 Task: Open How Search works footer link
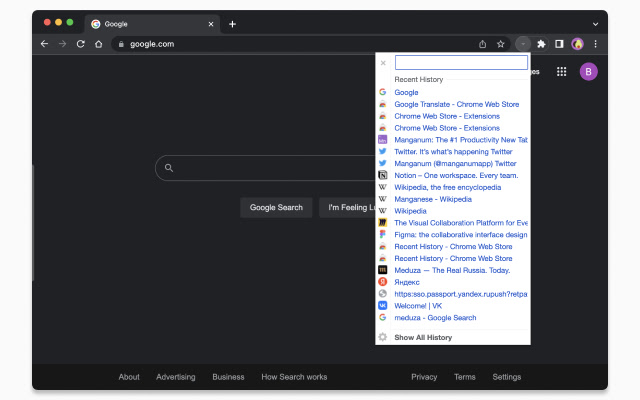pyautogui.click(x=294, y=377)
